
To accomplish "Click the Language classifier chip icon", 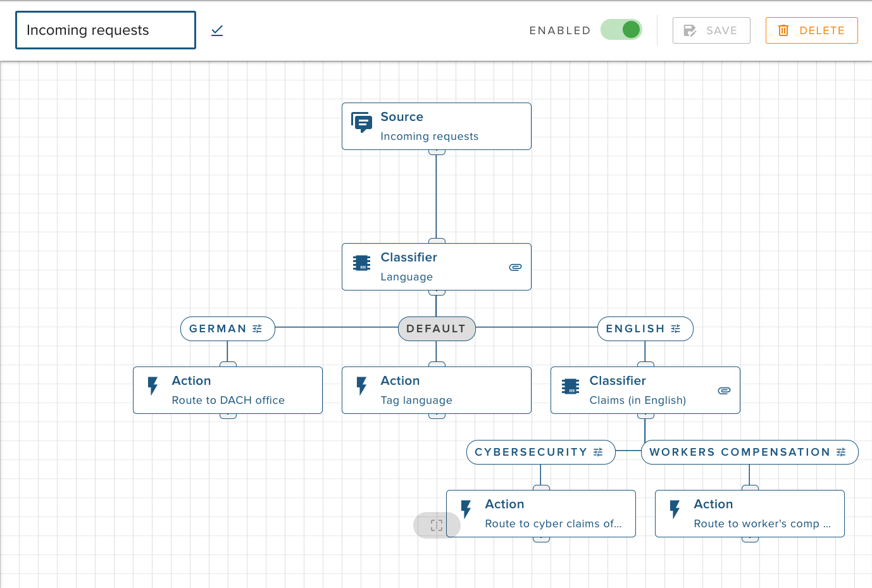I will 362,263.
